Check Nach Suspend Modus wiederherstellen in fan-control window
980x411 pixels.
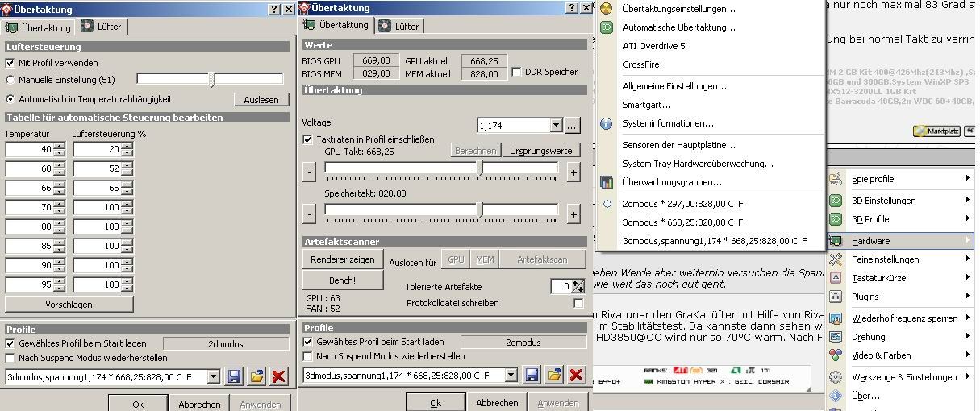tap(10, 358)
